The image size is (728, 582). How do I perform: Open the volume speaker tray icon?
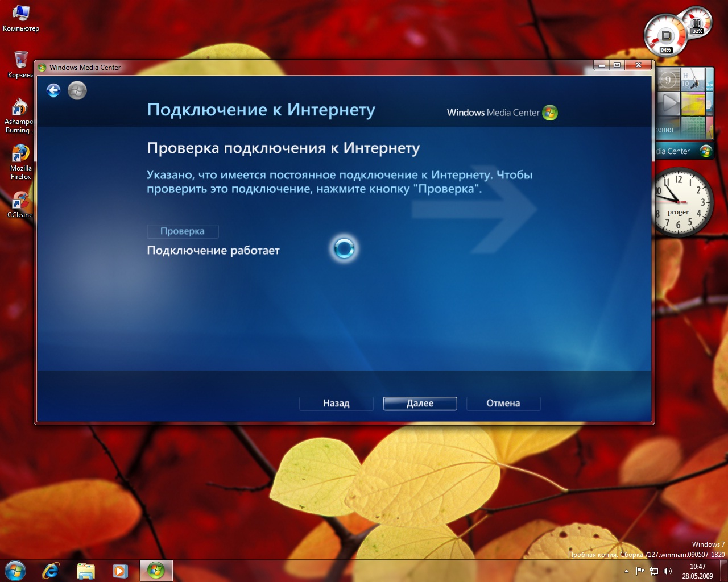coord(668,571)
